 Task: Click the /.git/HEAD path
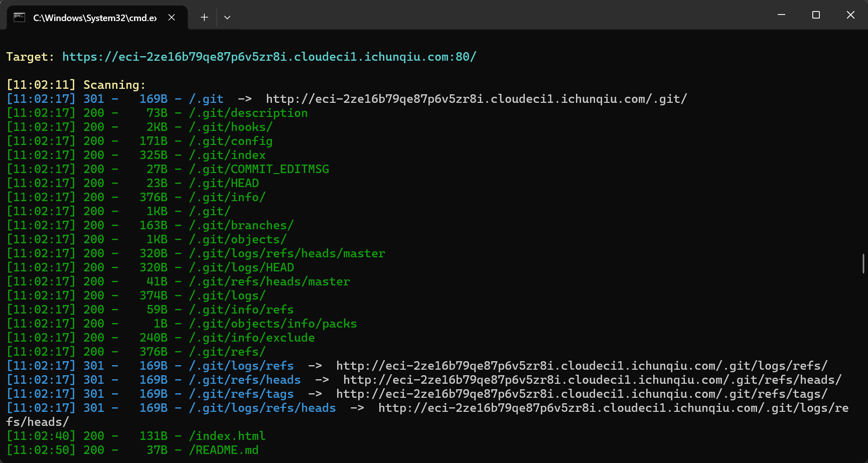[224, 183]
